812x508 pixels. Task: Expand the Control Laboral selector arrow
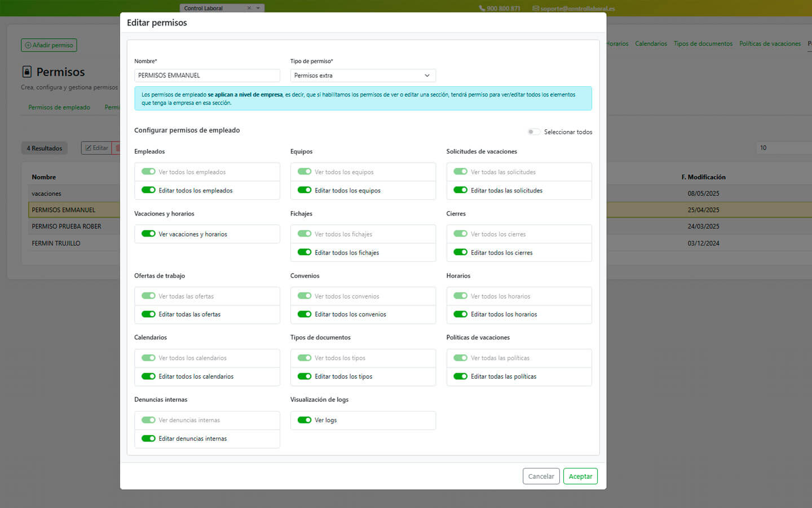tap(258, 8)
